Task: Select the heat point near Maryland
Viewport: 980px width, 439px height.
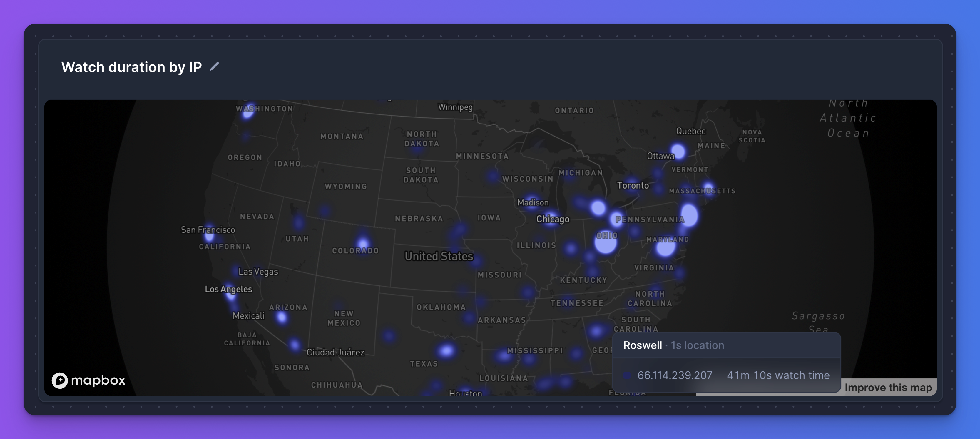Action: (665, 247)
